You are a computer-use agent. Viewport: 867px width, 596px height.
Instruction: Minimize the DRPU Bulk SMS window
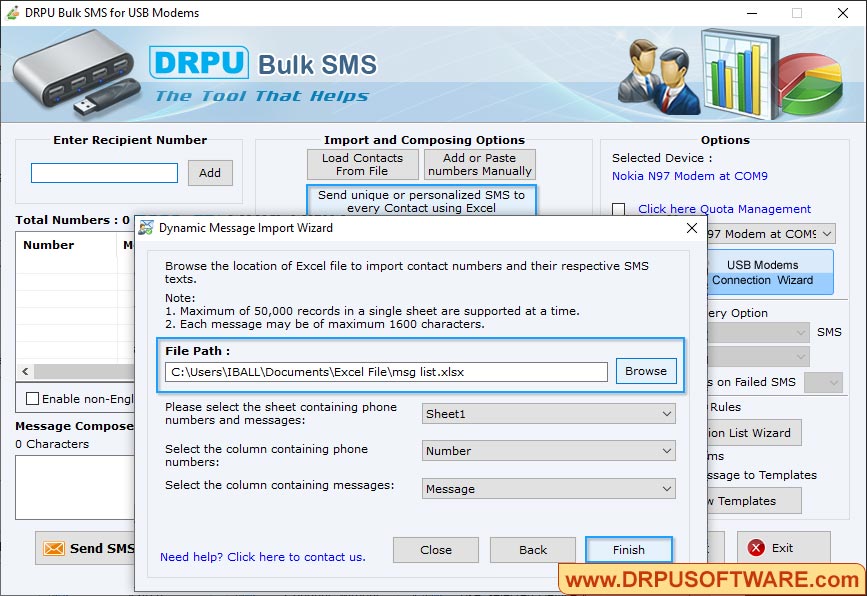click(x=752, y=13)
